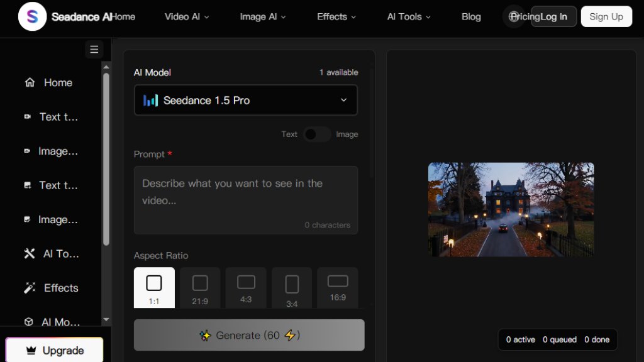The image size is (644, 362).
Task: Open the Blog page from top navigation
Action: [471, 17]
